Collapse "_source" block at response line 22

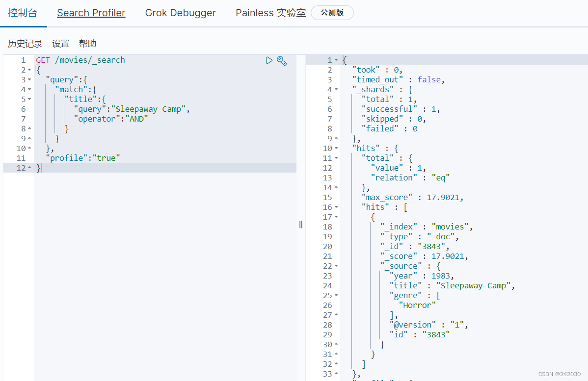[336, 266]
